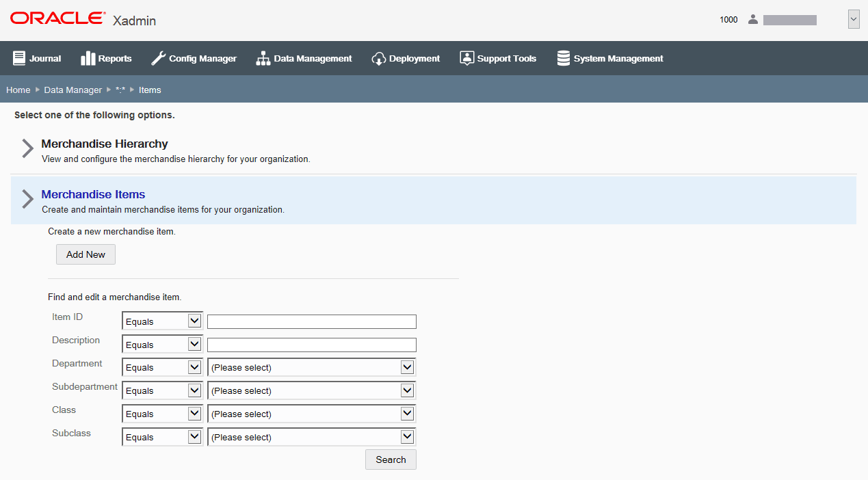Open the Description operator dropdown
The height and width of the screenshot is (480, 868).
click(x=162, y=345)
